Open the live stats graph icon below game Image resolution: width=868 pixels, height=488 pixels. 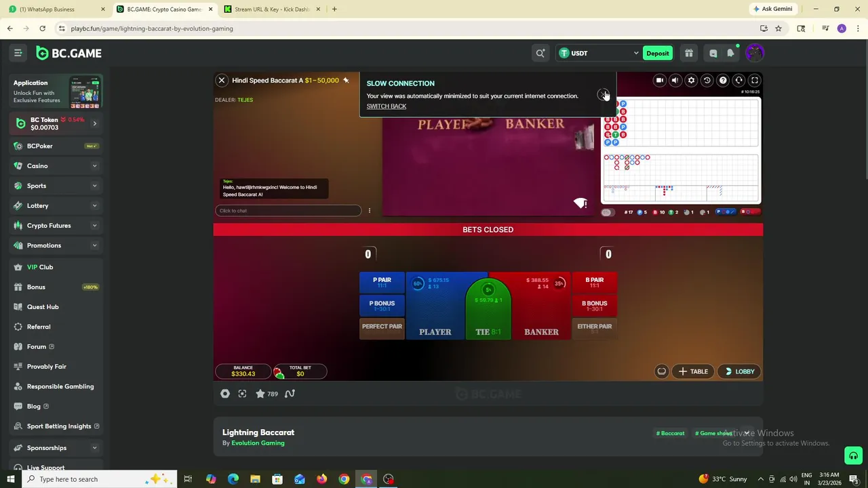tap(290, 394)
